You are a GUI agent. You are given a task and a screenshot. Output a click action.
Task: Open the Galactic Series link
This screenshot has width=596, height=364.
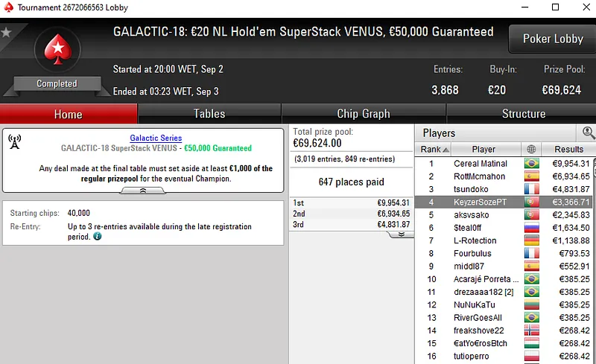tap(156, 138)
